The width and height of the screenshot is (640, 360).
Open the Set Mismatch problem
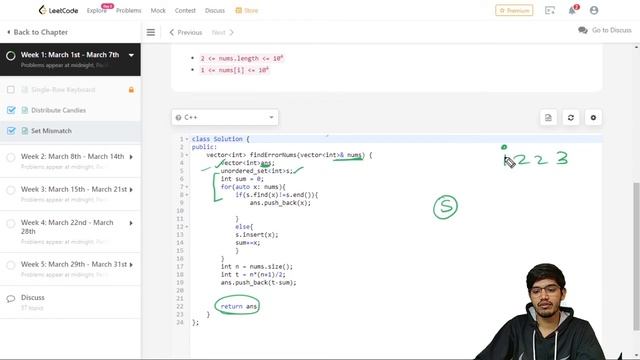pos(51,131)
